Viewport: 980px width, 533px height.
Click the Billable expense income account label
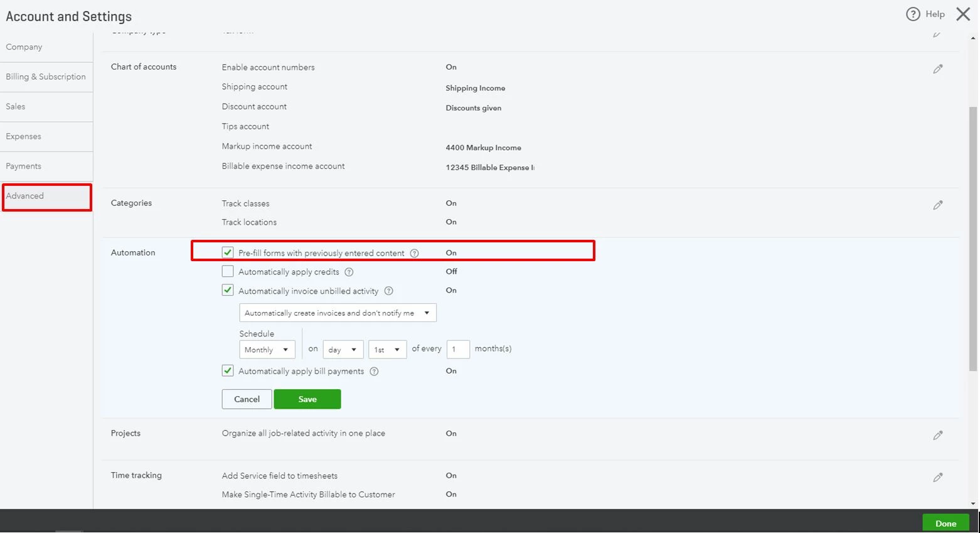click(x=283, y=166)
